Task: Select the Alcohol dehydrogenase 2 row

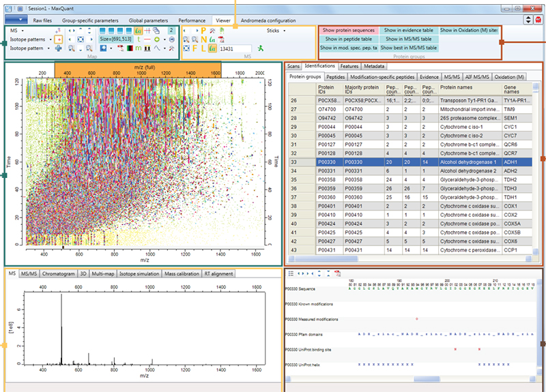Action: pos(468,171)
